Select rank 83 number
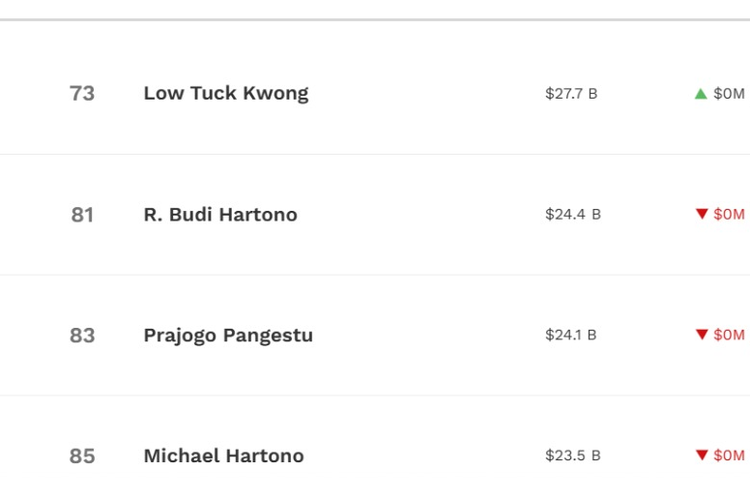Image resolution: width=750 pixels, height=500 pixels. point(82,335)
